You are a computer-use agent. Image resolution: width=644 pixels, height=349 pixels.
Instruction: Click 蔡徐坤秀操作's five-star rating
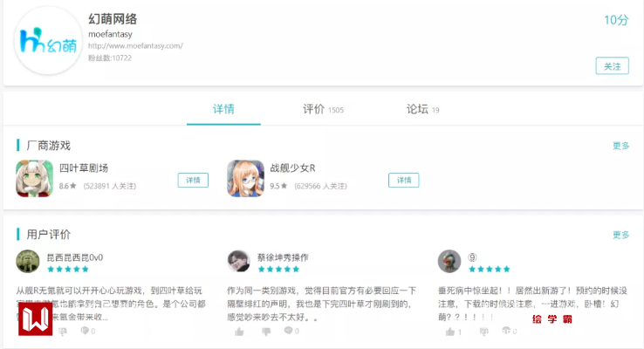pyautogui.click(x=278, y=270)
